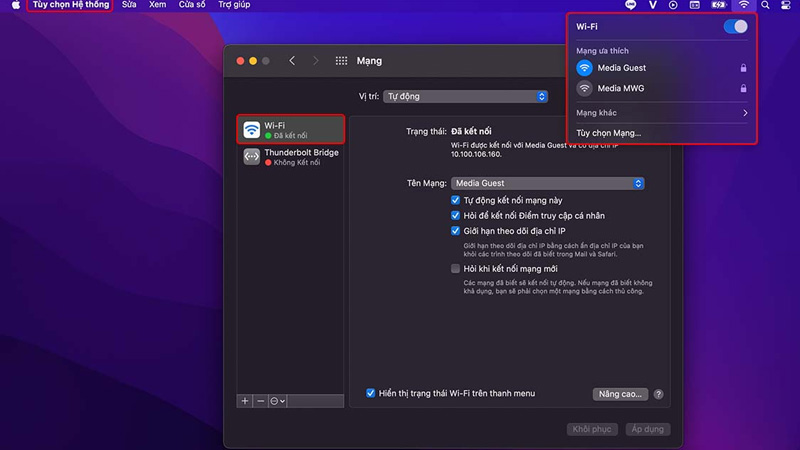Uncheck Hỏi để kết nối Điểm truy cập cá nhân
This screenshot has width=800, height=450.
[x=455, y=215]
